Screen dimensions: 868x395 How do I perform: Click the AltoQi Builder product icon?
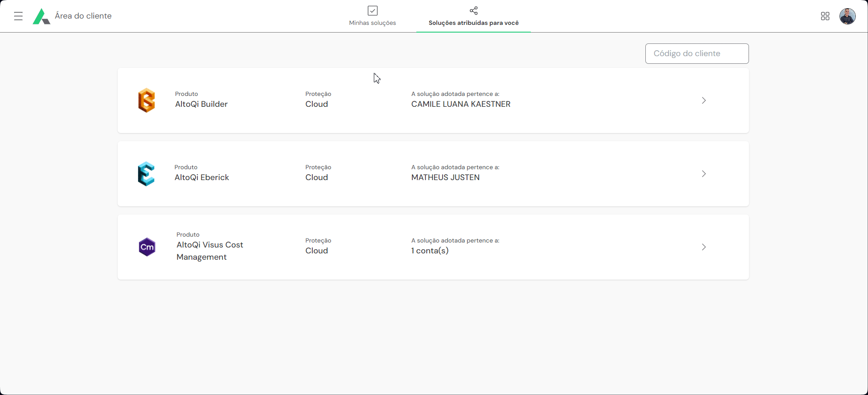click(147, 100)
